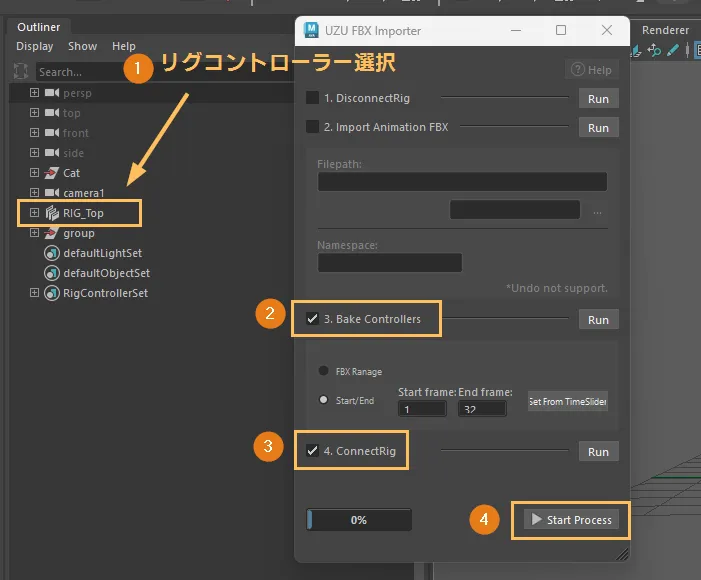Click the Start frame field

pyautogui.click(x=422, y=409)
